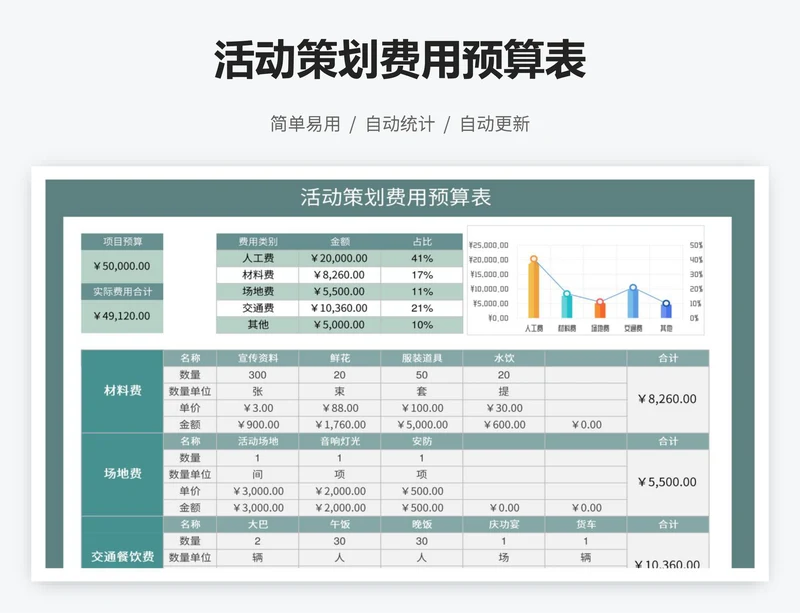Select the unit cell 间

[258, 475]
